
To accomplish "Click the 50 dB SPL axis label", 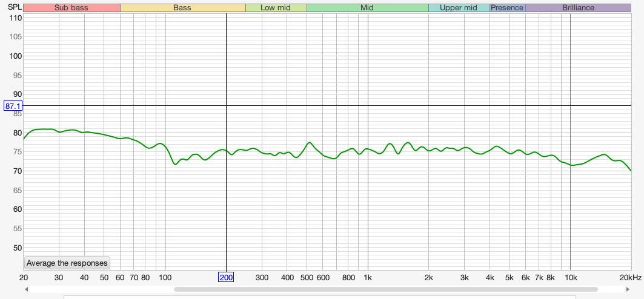I will [x=17, y=248].
